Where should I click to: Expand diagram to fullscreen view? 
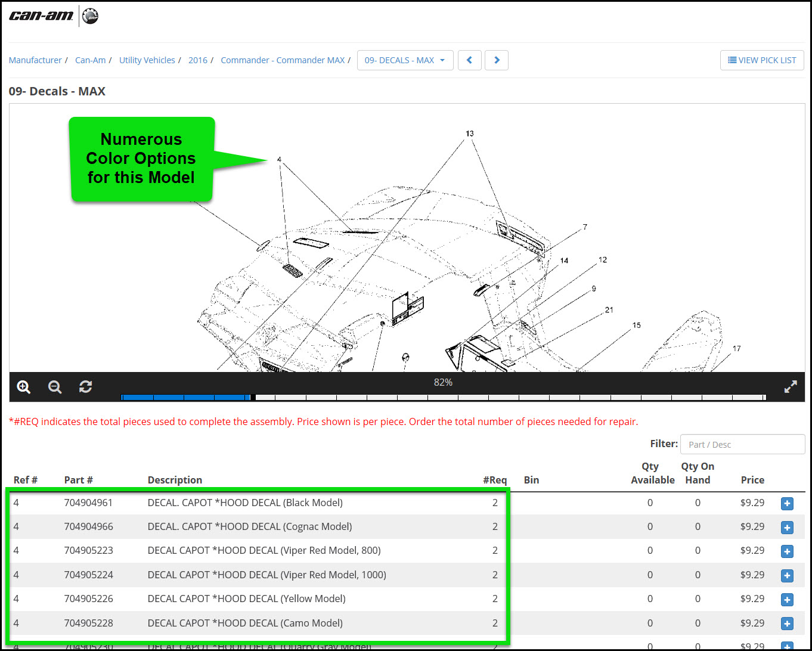(791, 387)
